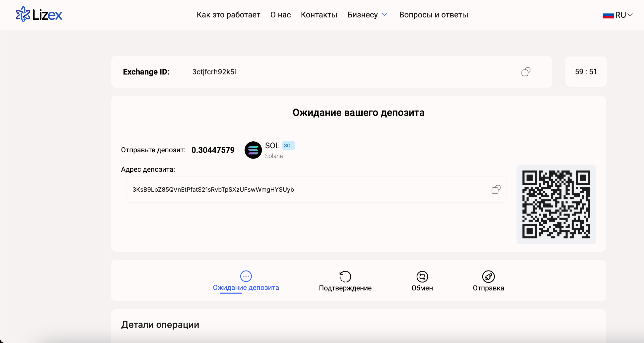Click the countdown timer 59:51
The image size is (644, 343).
585,72
